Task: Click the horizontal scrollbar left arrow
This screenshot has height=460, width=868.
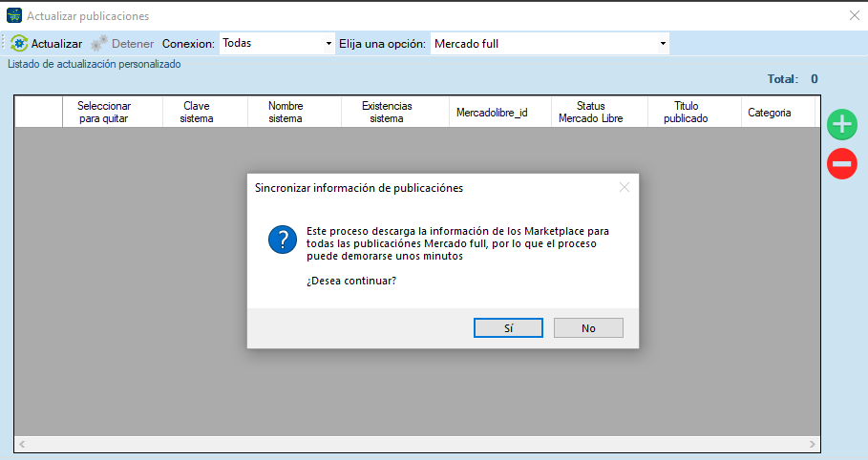Action: point(22,444)
